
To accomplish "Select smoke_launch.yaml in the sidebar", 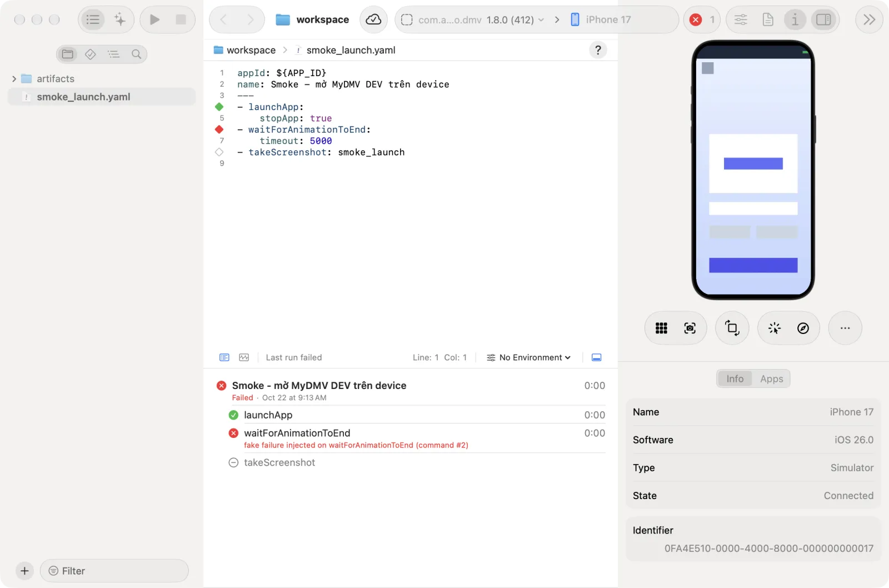I will click(102, 97).
